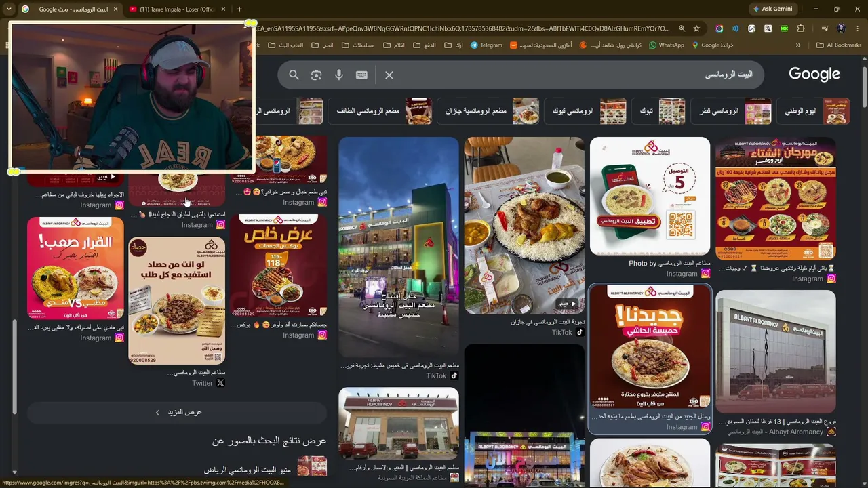The width and height of the screenshot is (868, 488).
Task: Open the أمازون السعودية bookmark
Action: (x=541, y=45)
